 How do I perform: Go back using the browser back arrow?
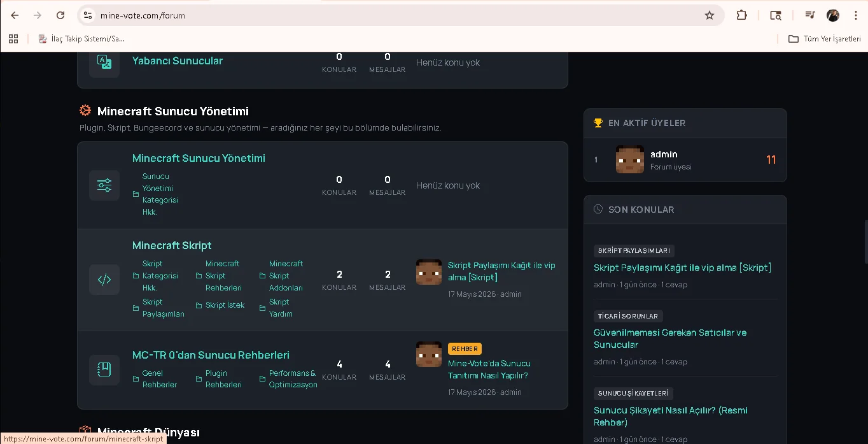click(x=15, y=15)
